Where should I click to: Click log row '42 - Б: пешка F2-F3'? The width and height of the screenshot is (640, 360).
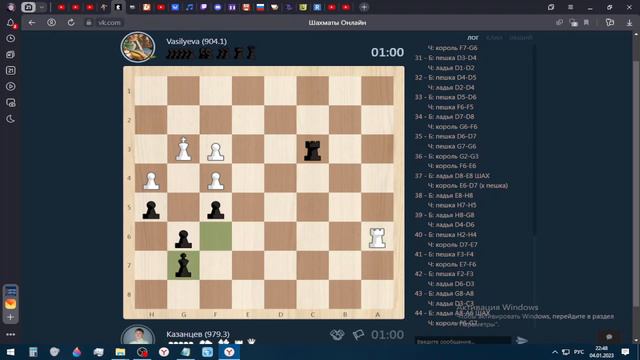pos(444,274)
